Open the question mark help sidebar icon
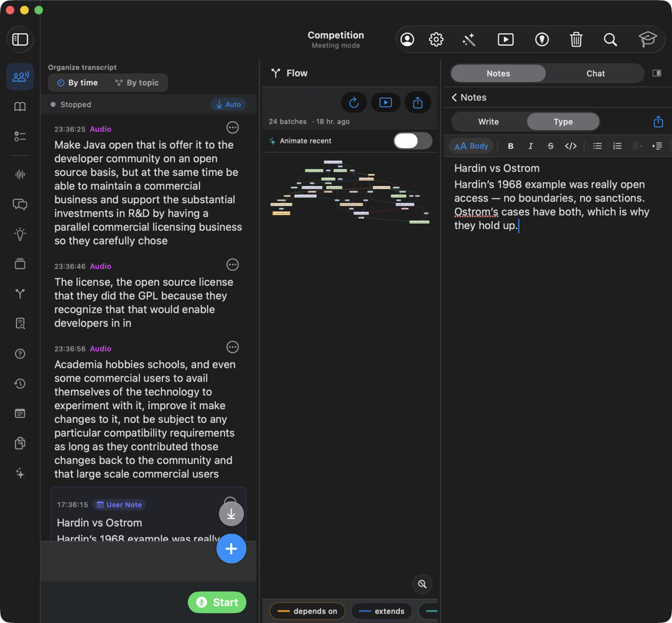The width and height of the screenshot is (672, 623). tap(20, 354)
